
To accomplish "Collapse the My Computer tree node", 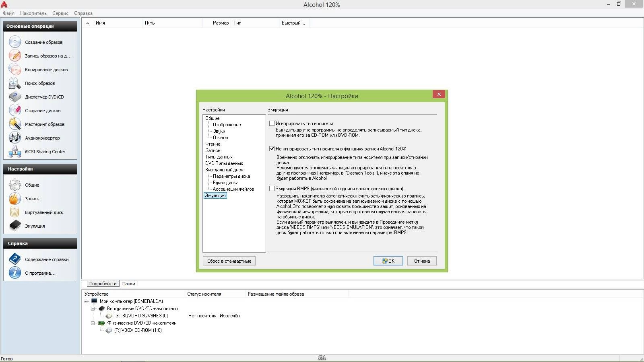I will click(x=86, y=301).
